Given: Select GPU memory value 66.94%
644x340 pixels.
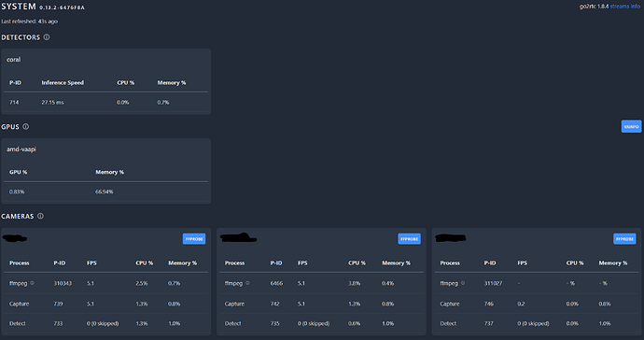Looking at the screenshot, I should coord(105,192).
